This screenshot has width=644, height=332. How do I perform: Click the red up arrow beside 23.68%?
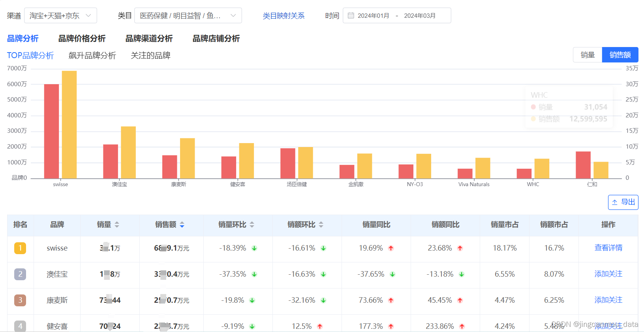click(460, 248)
